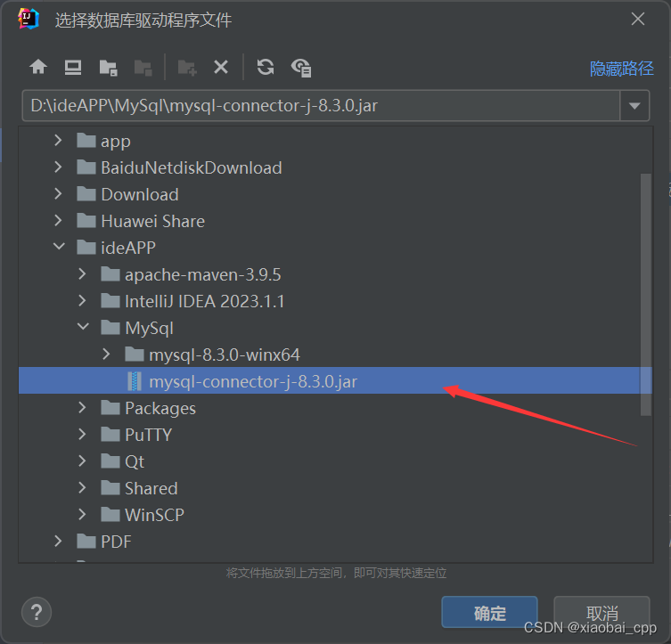671x644 pixels.
Task: Collapse the ideAPP folder
Action: click(59, 247)
